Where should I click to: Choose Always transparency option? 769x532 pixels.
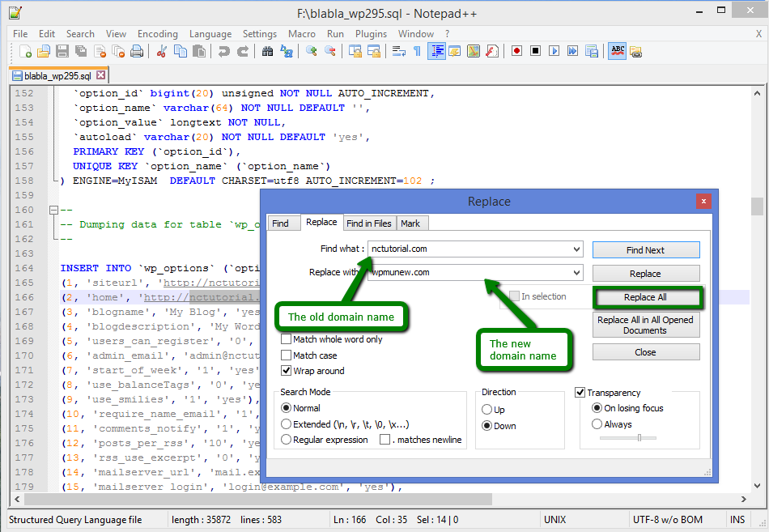597,424
